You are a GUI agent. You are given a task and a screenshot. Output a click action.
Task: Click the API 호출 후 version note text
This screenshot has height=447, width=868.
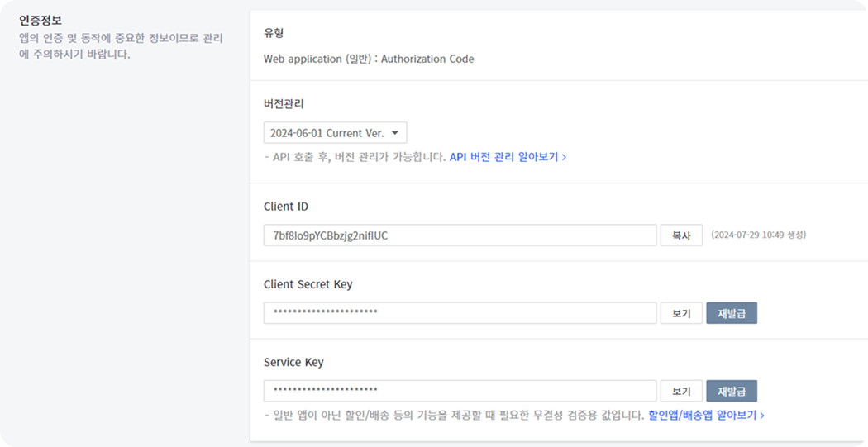[x=355, y=156]
